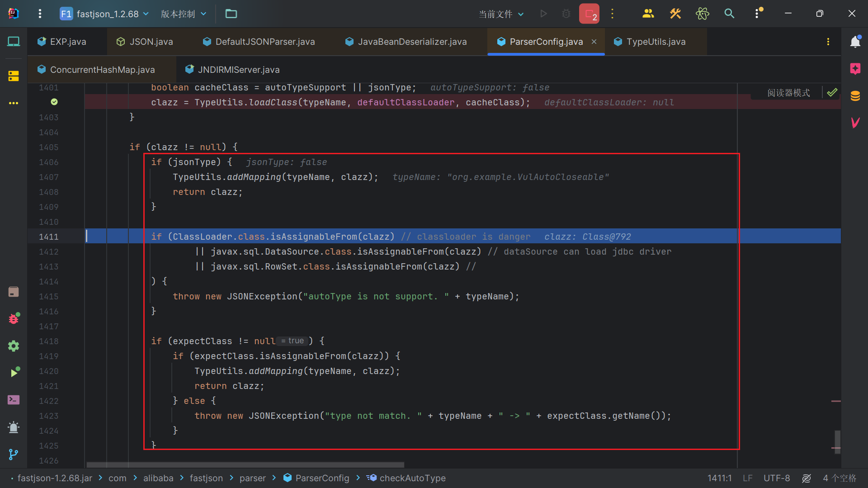
Task: Open the Structure tool window icon
Action: tap(14, 76)
